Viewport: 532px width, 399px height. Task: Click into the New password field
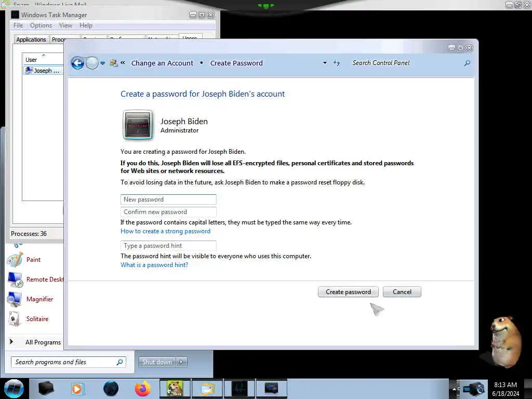(168, 199)
